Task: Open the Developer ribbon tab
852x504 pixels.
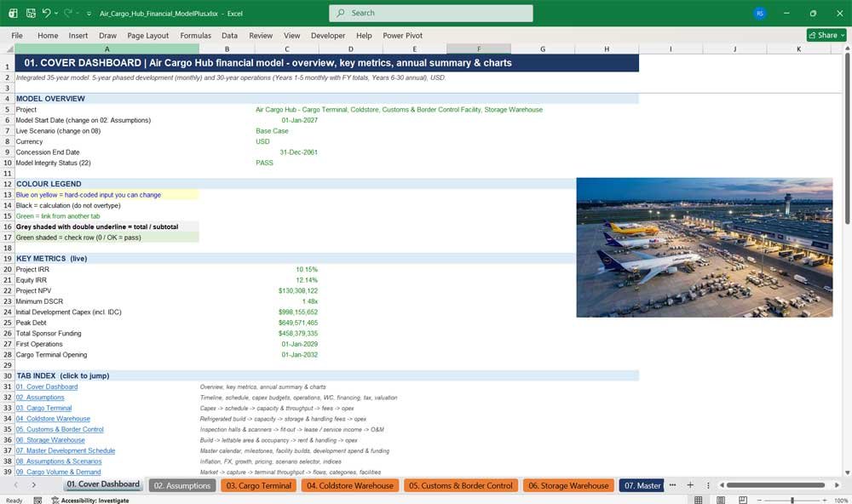Action: point(328,35)
